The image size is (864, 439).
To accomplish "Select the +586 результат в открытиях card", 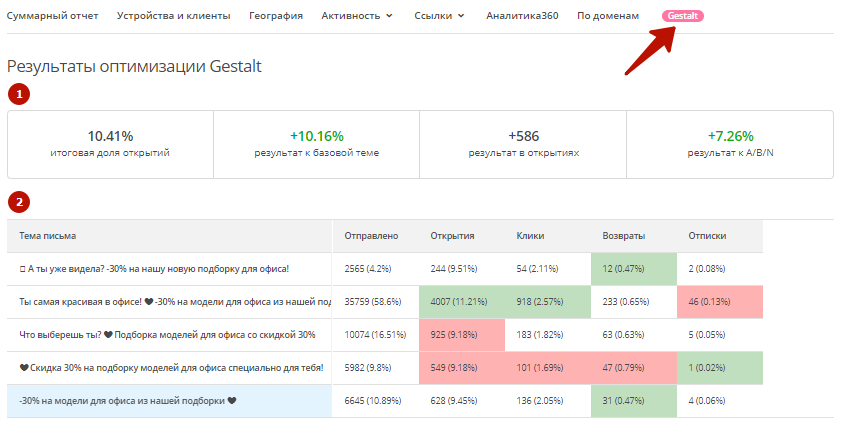I will pos(523,144).
